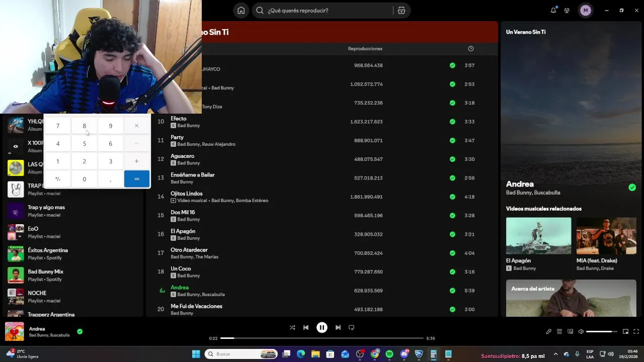Toggle saved check for Ojitos Lindos
The image size is (644, 362).
point(452,197)
